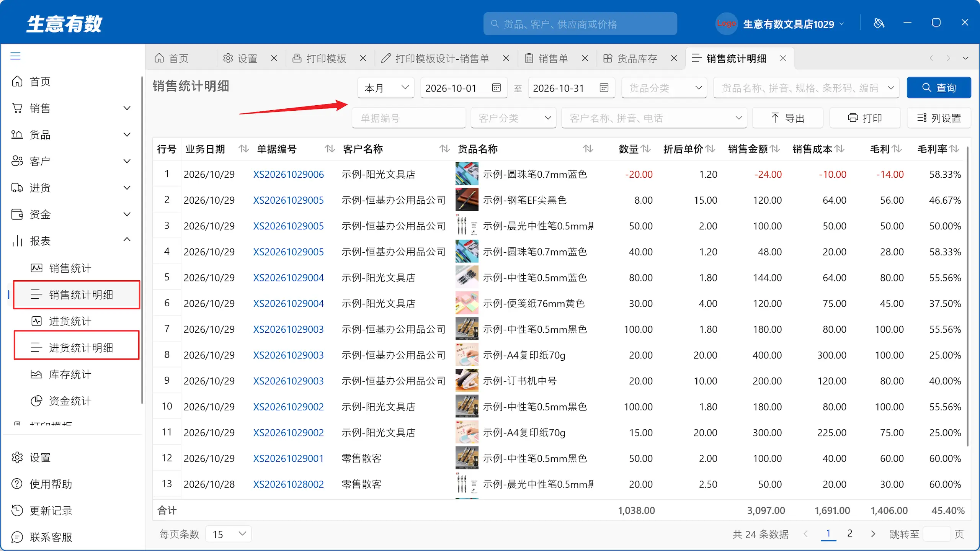Go to page 2 of results
Screen dimensions: 980x551
[850, 533]
